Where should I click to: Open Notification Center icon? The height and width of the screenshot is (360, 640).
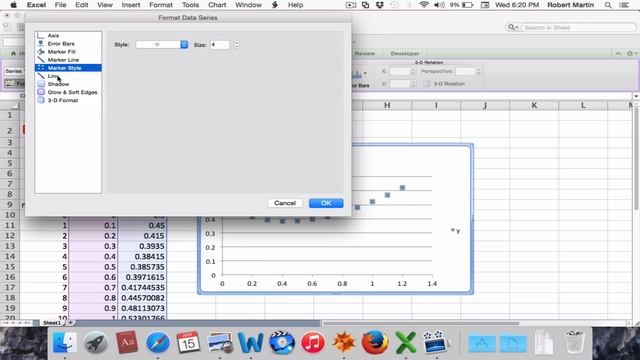[624, 5]
